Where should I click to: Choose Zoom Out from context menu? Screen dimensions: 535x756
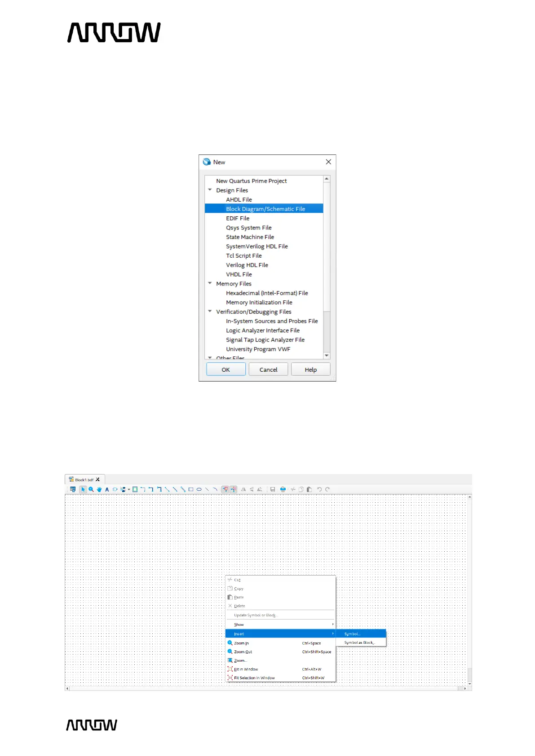click(280, 652)
